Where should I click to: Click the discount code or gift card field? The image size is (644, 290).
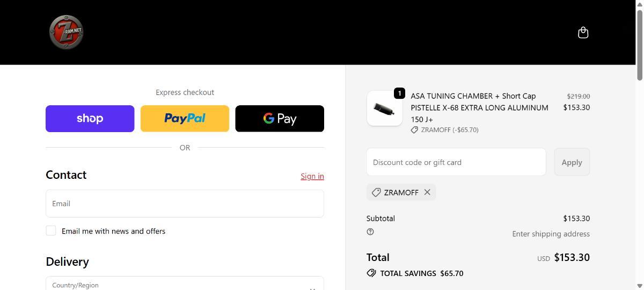[x=456, y=162]
